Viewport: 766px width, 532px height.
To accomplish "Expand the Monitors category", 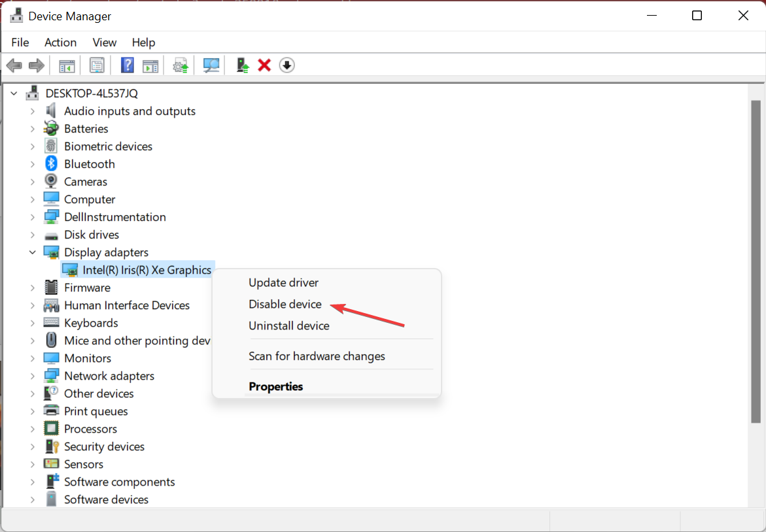I will point(33,358).
